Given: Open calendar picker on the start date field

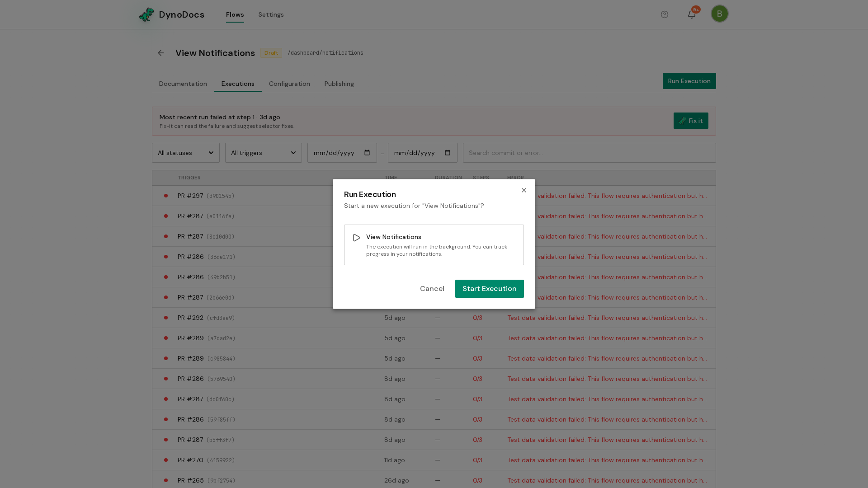Looking at the screenshot, I should click(x=367, y=153).
